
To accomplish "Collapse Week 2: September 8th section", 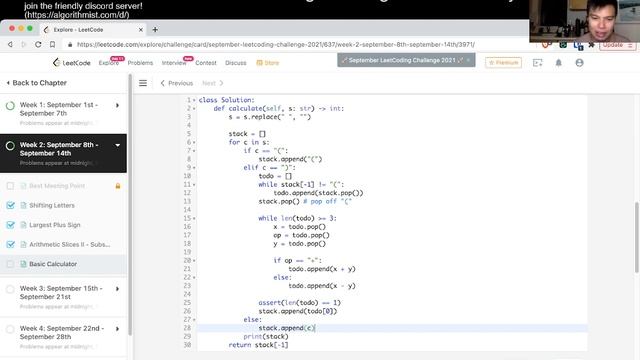I will pos(118,145).
